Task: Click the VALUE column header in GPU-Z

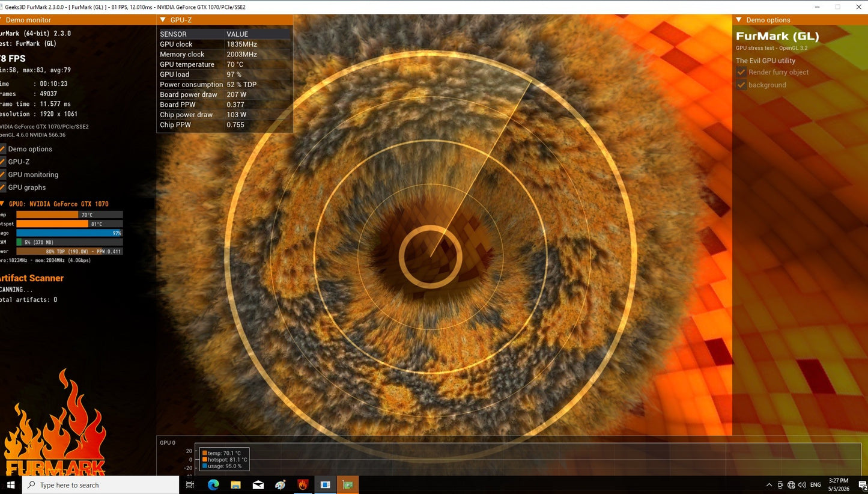Action: pos(237,34)
